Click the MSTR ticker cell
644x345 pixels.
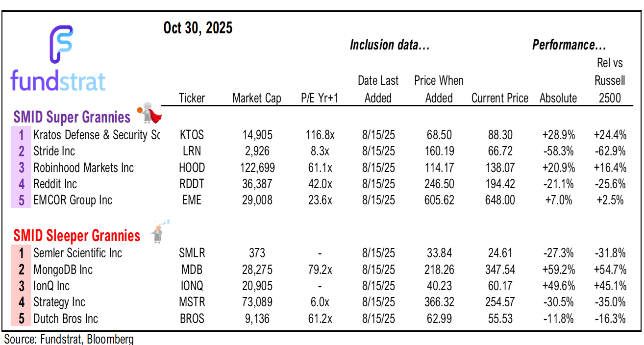point(192,302)
